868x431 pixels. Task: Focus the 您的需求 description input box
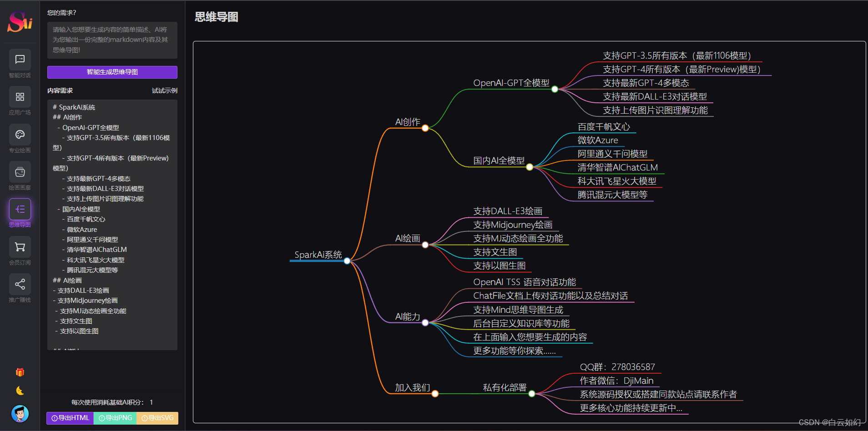coord(112,40)
